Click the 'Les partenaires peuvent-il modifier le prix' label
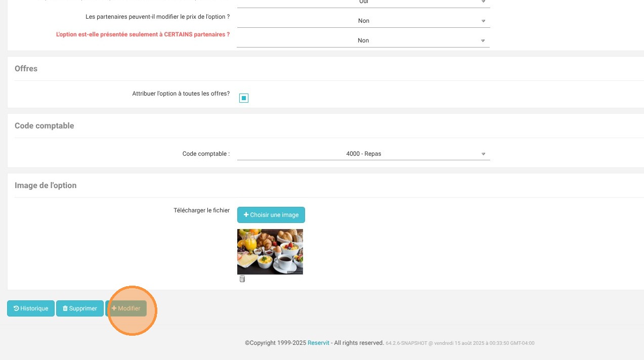This screenshot has height=360, width=644. [158, 17]
